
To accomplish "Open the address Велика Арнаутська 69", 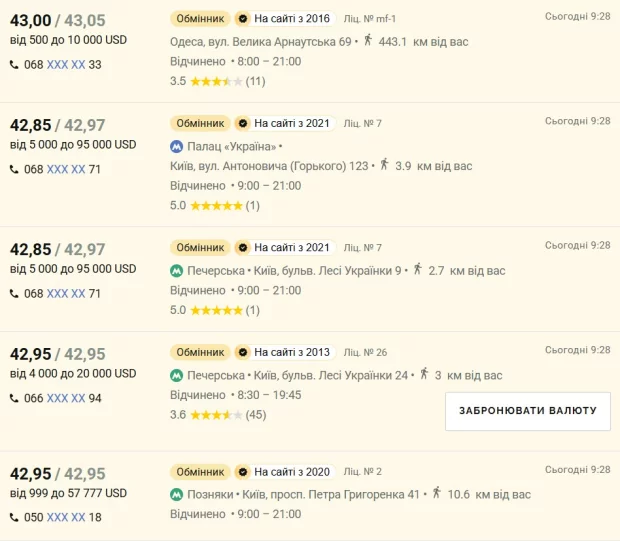I will 262,42.
